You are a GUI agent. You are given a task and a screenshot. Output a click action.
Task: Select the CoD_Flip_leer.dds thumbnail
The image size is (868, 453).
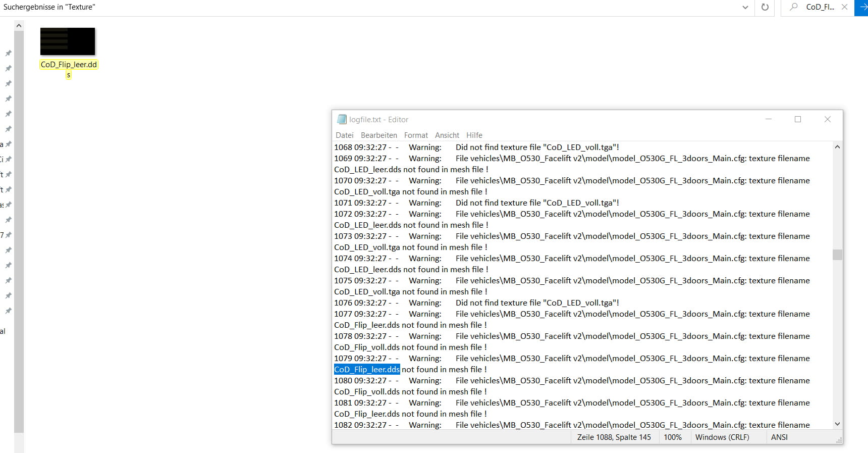(68, 41)
